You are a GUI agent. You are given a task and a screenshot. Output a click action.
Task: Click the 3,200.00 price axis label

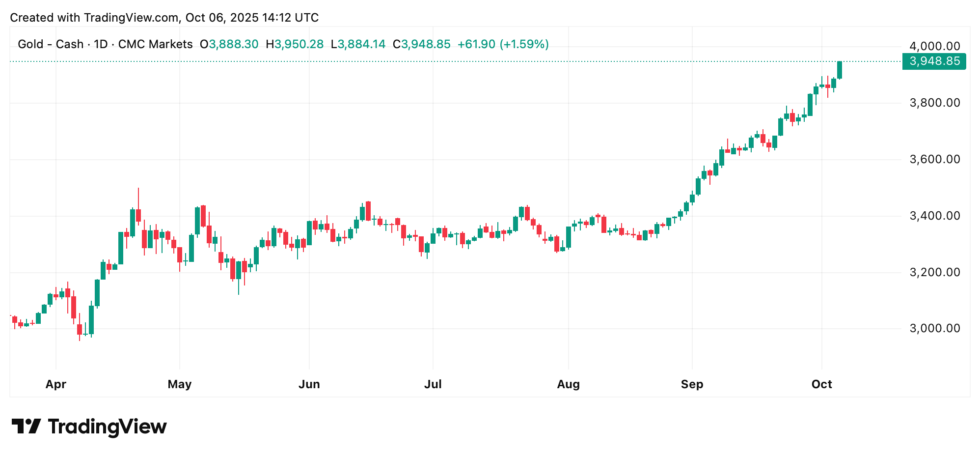[x=935, y=272]
